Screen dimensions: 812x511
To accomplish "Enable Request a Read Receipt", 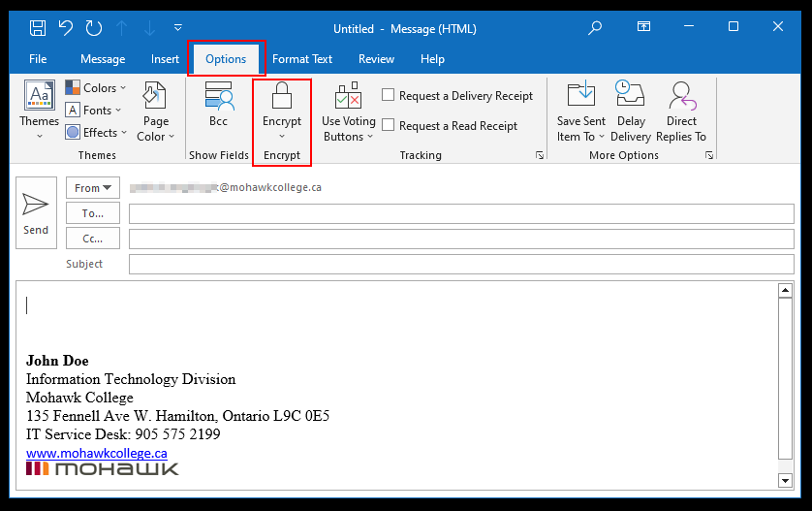I will point(389,125).
